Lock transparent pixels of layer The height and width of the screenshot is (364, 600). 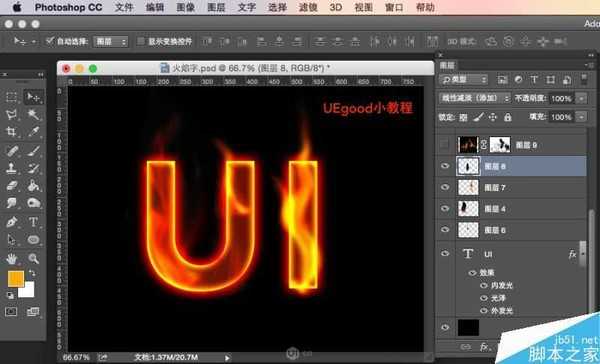click(x=463, y=117)
